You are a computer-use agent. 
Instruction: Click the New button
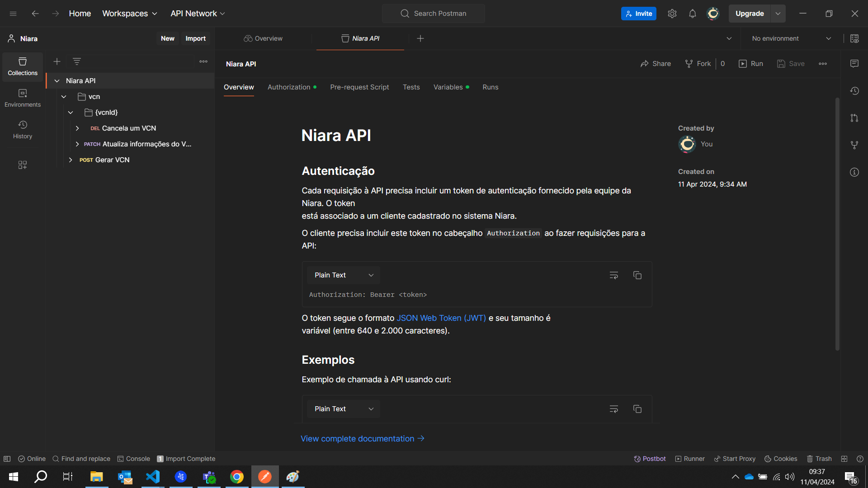(168, 38)
